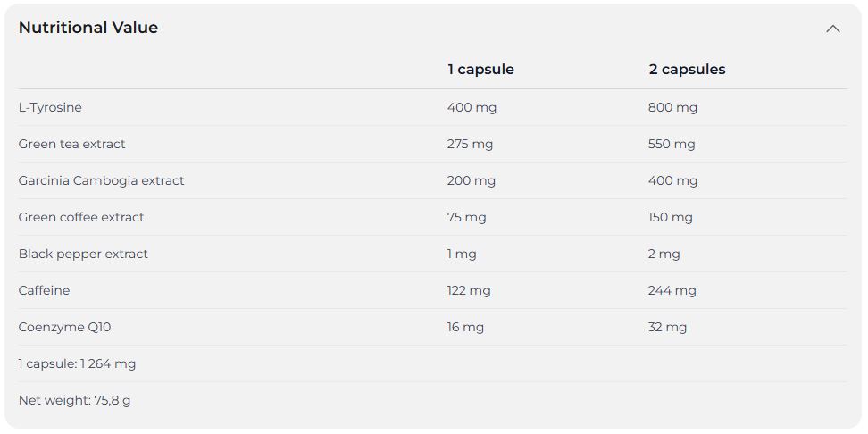Click the 150 mg green coffee value
The height and width of the screenshot is (434, 868).
[671, 217]
